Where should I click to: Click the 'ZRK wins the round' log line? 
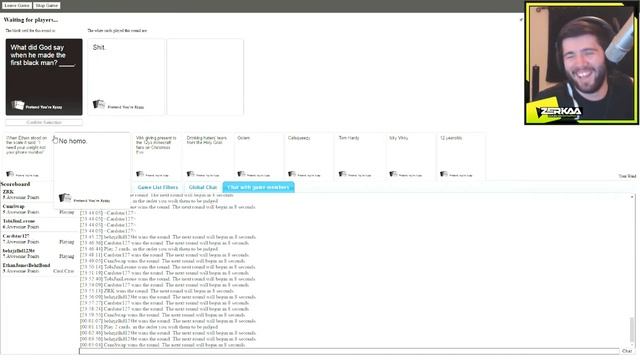[156, 291]
